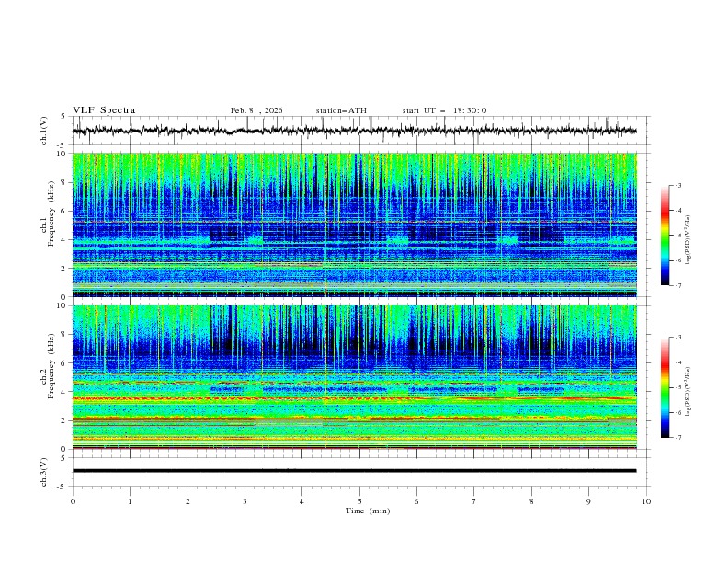This screenshot has height=563, width=728.
Task: Click the "ch.3(V)" axis label
Action: click(44, 472)
